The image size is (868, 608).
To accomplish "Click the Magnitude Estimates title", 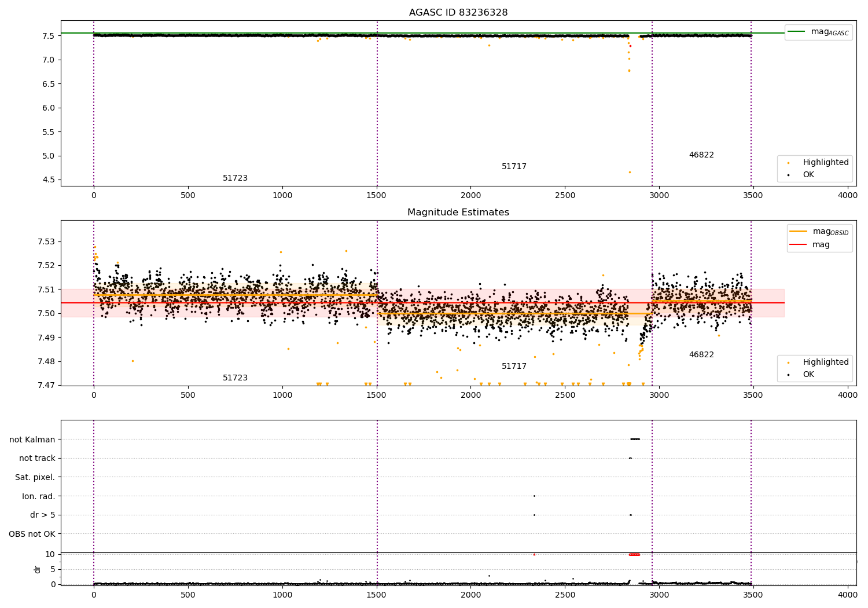I will [x=458, y=213].
